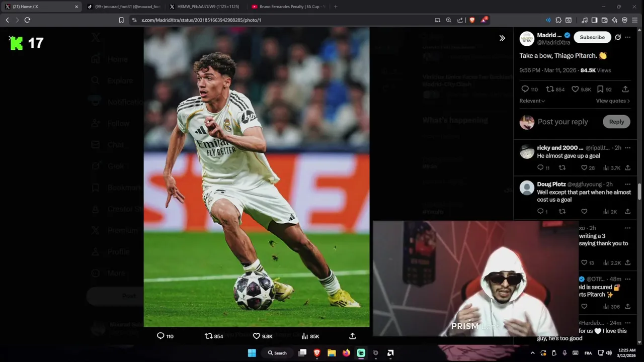Close the photo viewer with the X
Image resolution: width=644 pixels, height=362 pixels.
11,38
